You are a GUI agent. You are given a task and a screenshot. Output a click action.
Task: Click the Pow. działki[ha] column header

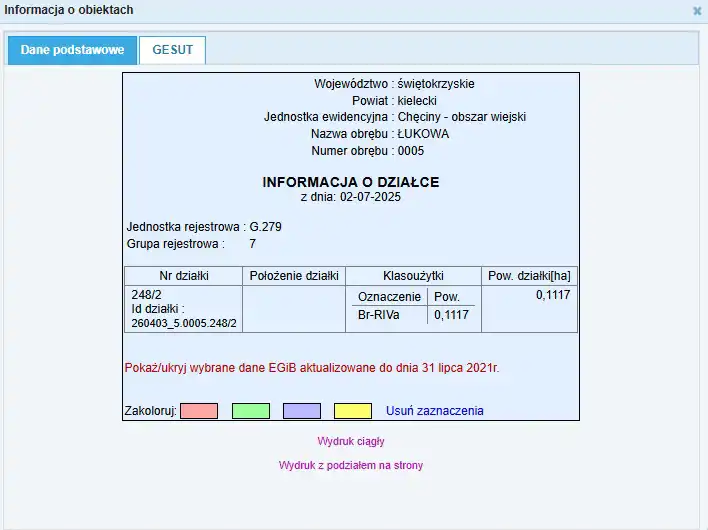point(529,276)
